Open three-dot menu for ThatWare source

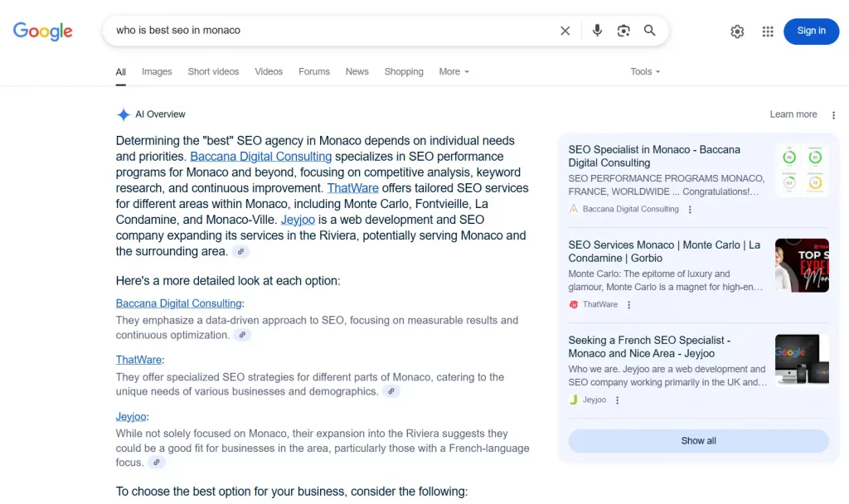628,305
